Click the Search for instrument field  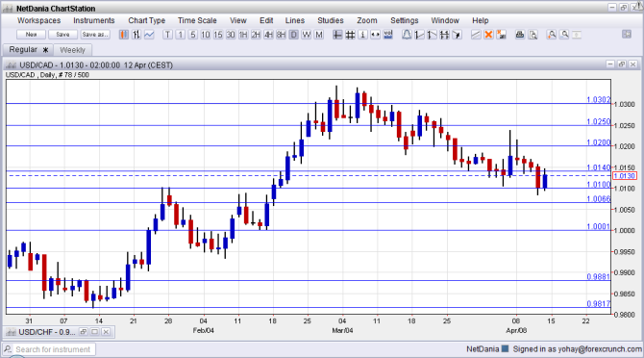point(49,349)
